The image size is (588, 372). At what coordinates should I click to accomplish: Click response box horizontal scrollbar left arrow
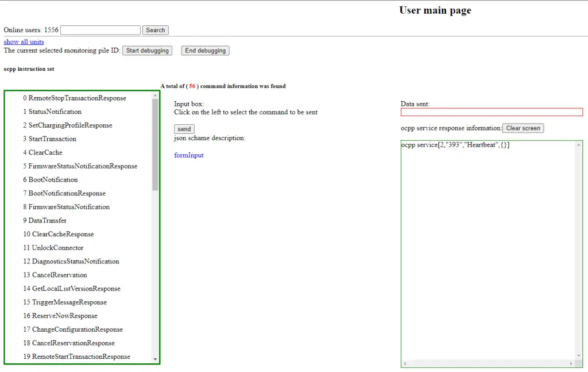(x=405, y=363)
